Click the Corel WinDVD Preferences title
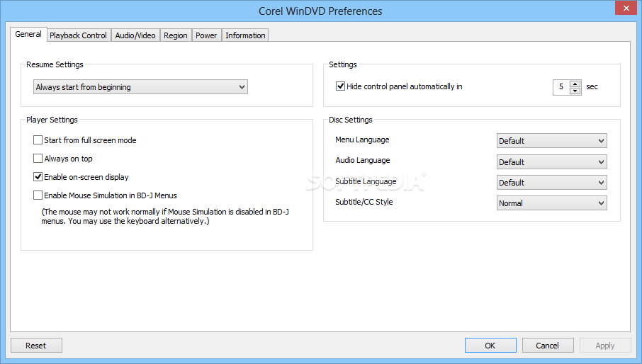Screen dimensions: 642x364 pyautogui.click(x=320, y=11)
